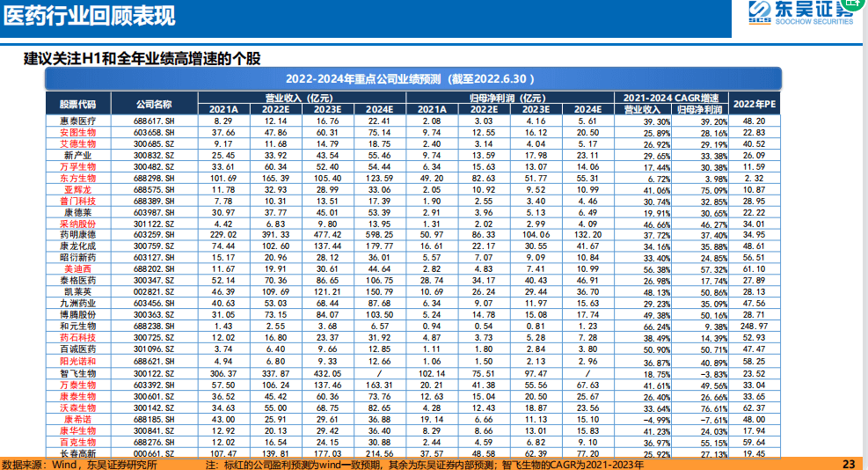Select the red 康泰生物 name
Viewport: 868px width, 470px height.
[78, 396]
